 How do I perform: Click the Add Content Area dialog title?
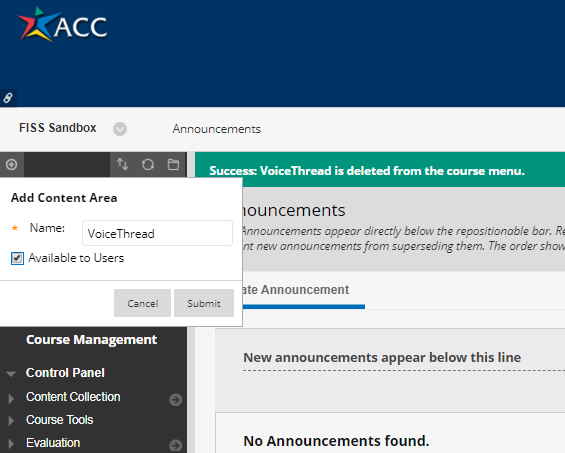tap(64, 198)
